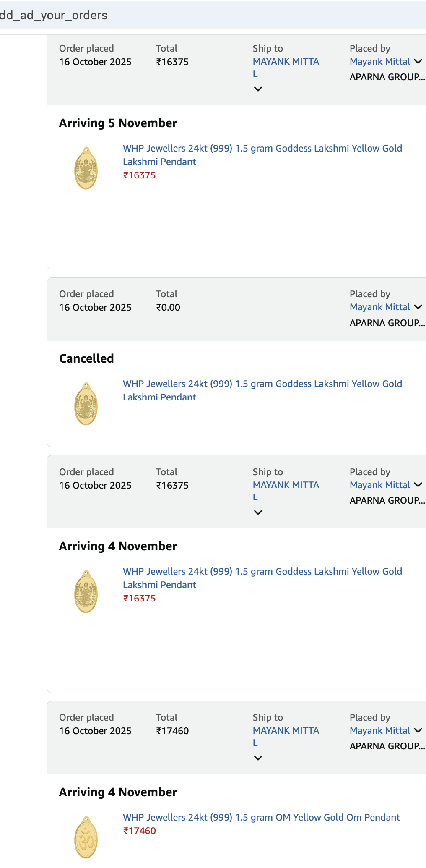Expand the third order's Ship to address arrow
Image resolution: width=426 pixels, height=868 pixels.
point(258,512)
